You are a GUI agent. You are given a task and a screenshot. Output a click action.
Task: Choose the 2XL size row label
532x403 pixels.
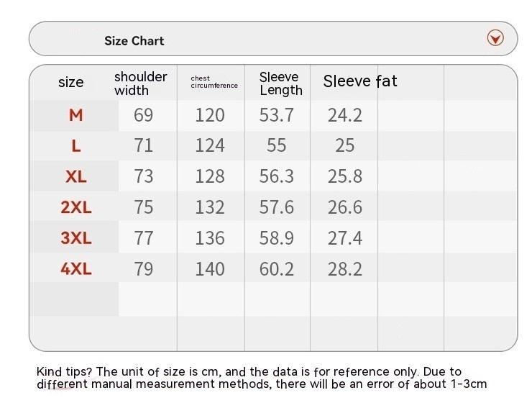pyautogui.click(x=76, y=208)
